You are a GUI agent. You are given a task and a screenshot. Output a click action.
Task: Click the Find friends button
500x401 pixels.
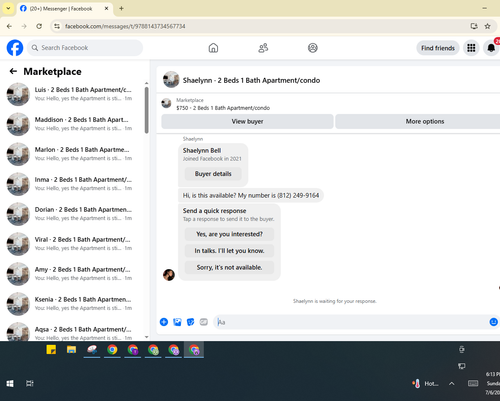438,48
